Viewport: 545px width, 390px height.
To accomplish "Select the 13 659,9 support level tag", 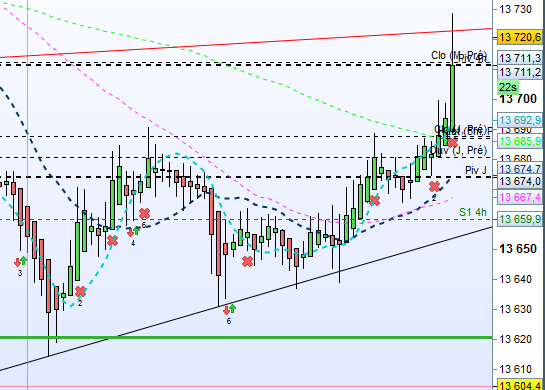I will 520,219.
